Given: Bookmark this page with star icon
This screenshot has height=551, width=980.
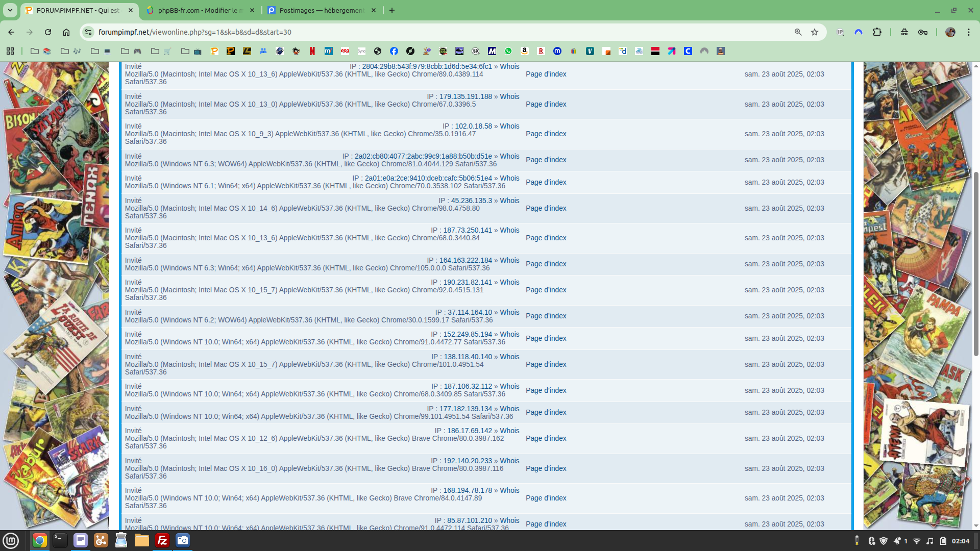Looking at the screenshot, I should pos(815,32).
